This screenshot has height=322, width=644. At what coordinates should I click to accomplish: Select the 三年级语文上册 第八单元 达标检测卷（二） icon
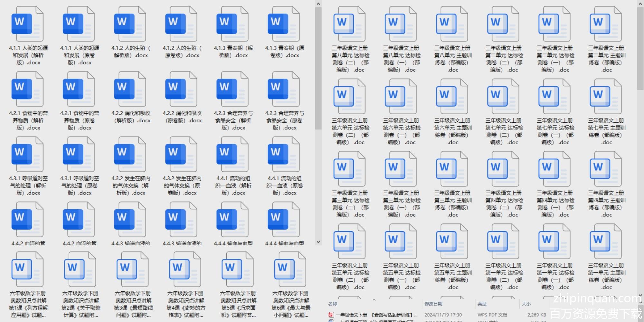[350, 24]
